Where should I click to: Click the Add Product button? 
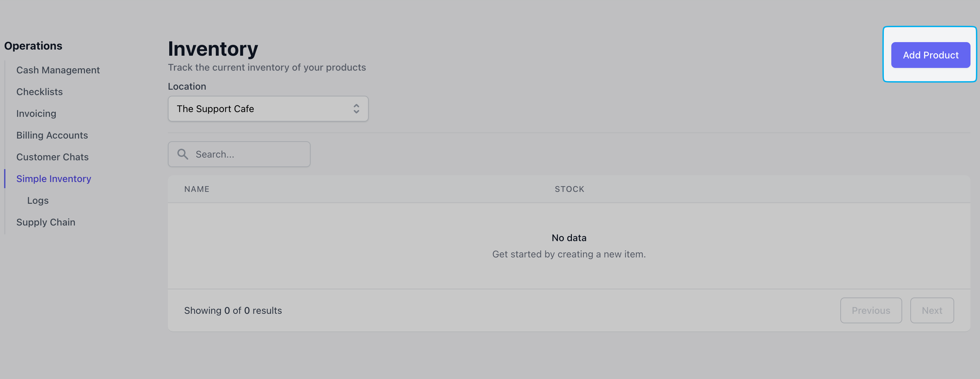930,55
